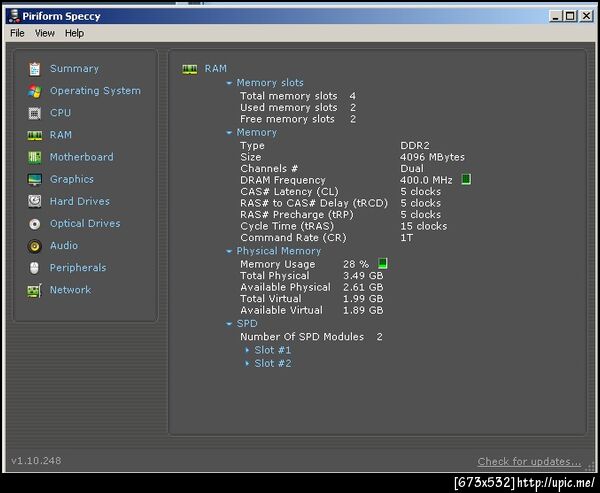Click the Used memory slots row
The height and width of the screenshot is (493, 600).
pyautogui.click(x=298, y=108)
